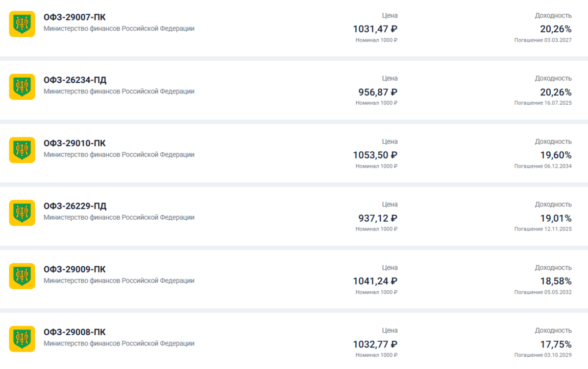The width and height of the screenshot is (588, 369).
Task: Open the ОФЗ-29010-ПК bond title
Action: click(74, 143)
